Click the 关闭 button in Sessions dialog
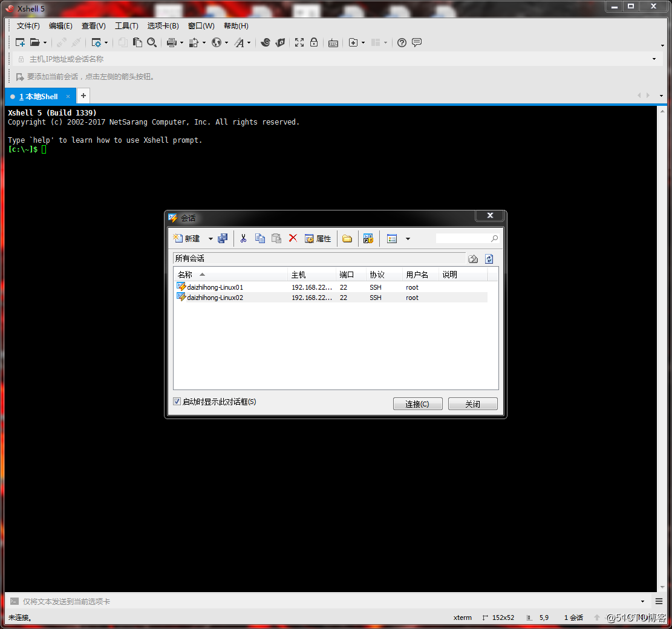The height and width of the screenshot is (629, 672). [473, 403]
